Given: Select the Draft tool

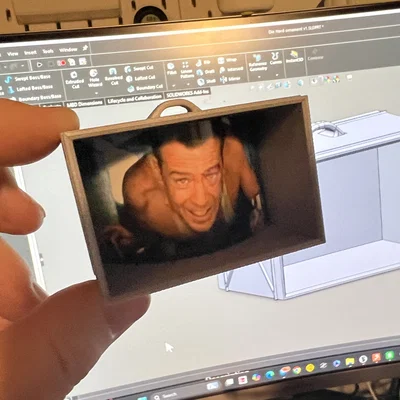Looking at the screenshot, I should pos(206,72).
